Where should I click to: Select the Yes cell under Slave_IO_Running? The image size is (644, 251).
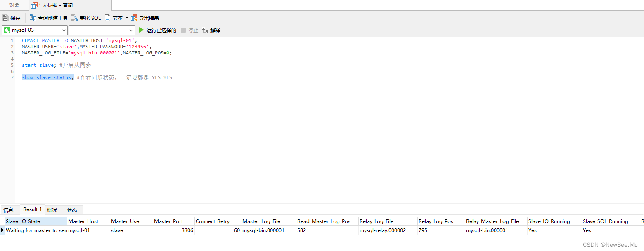tap(554, 230)
